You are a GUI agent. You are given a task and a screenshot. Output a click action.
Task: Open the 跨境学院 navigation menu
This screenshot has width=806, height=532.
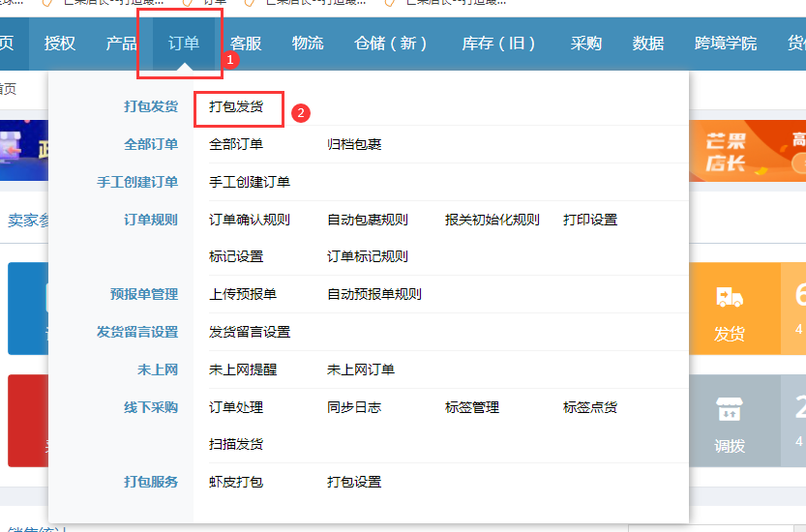726,44
